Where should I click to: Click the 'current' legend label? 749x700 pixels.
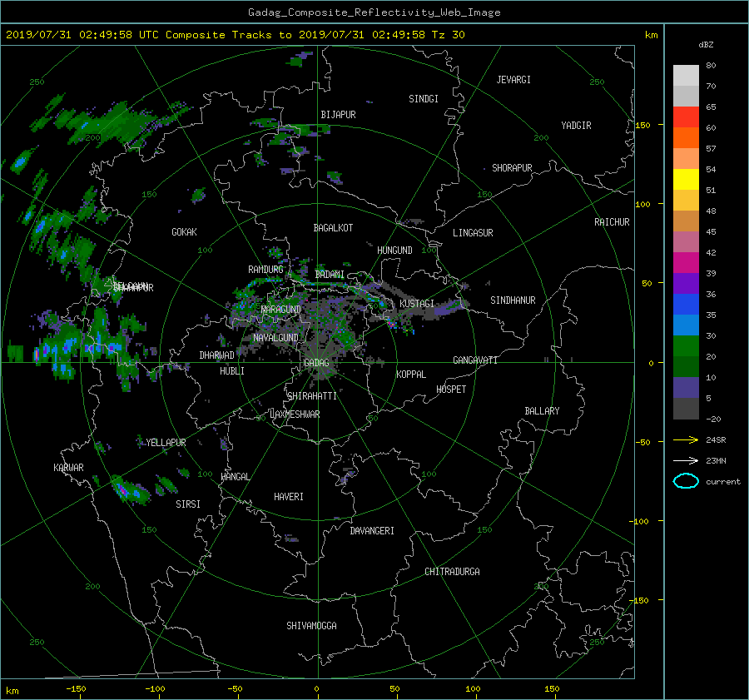click(x=722, y=482)
